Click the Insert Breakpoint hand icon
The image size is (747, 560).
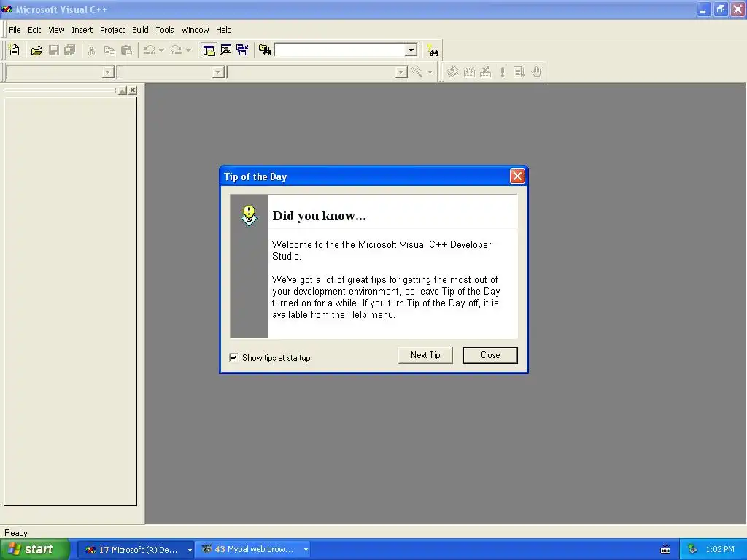536,72
